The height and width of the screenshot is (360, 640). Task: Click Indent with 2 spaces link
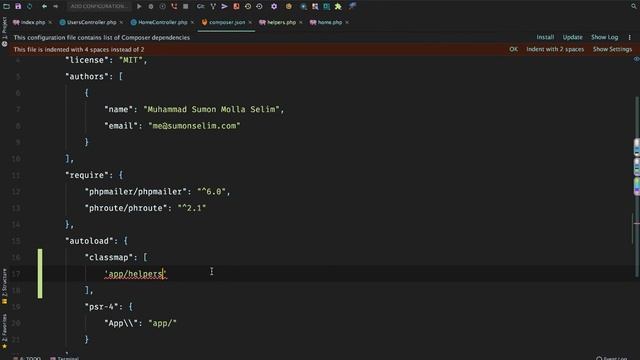click(555, 49)
